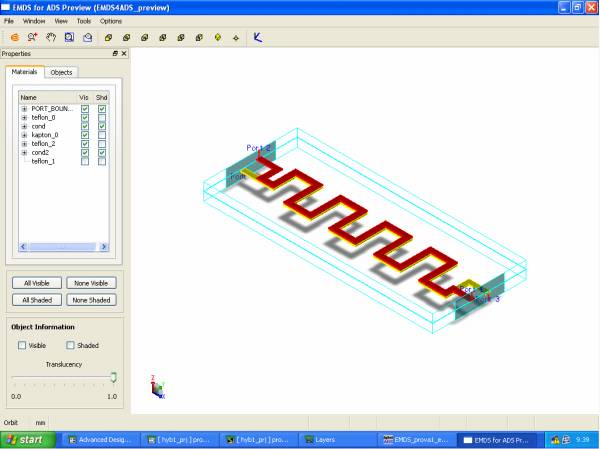Screen dimensions: 600x449
Task: Click the blue coordinate axes toolbar icon
Action: pos(258,37)
